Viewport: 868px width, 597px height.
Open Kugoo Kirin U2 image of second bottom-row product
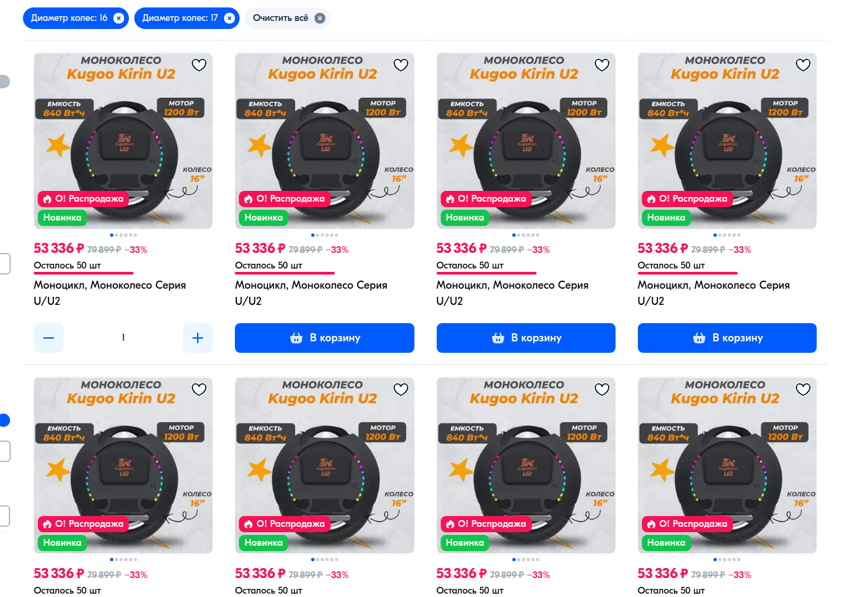325,465
